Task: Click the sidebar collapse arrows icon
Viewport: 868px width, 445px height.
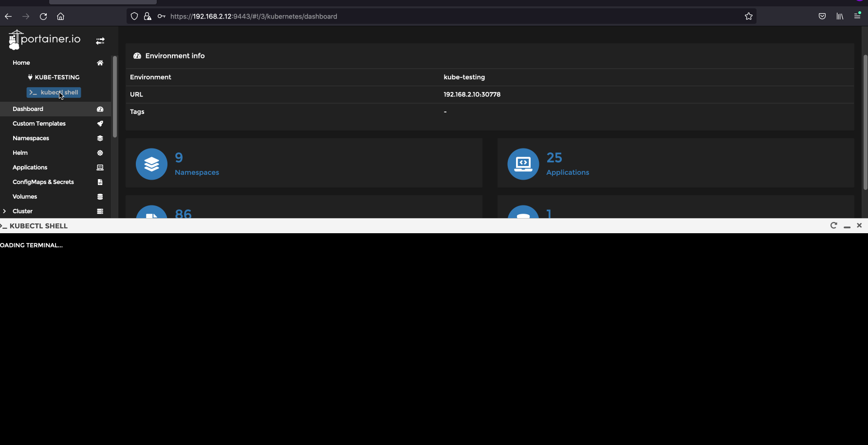Action: (x=100, y=41)
